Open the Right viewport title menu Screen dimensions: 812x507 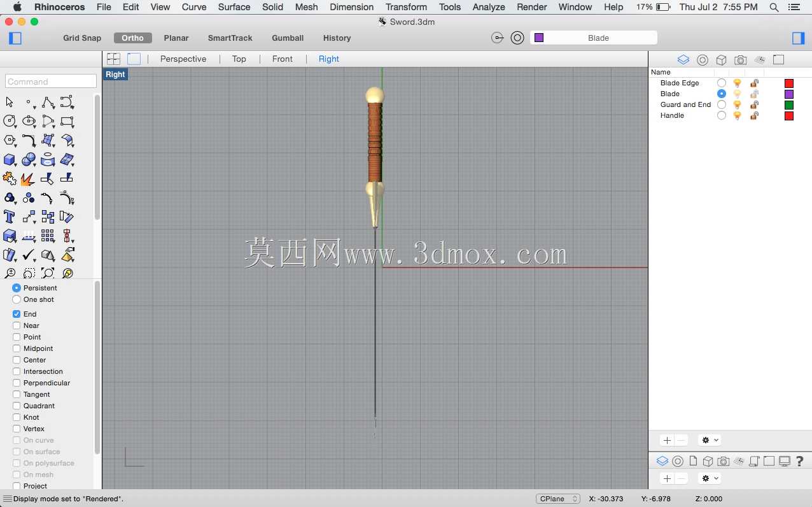[x=115, y=75]
